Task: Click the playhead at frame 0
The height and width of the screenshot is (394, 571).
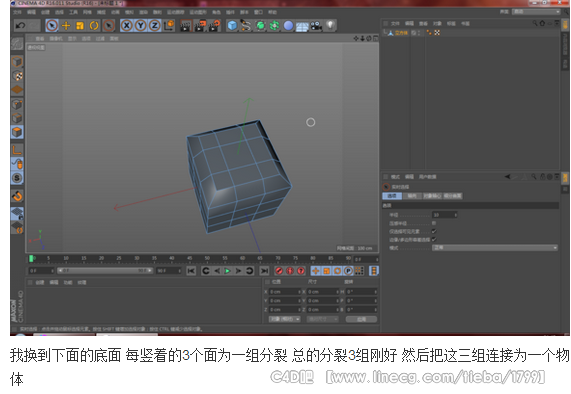Action: (31, 259)
